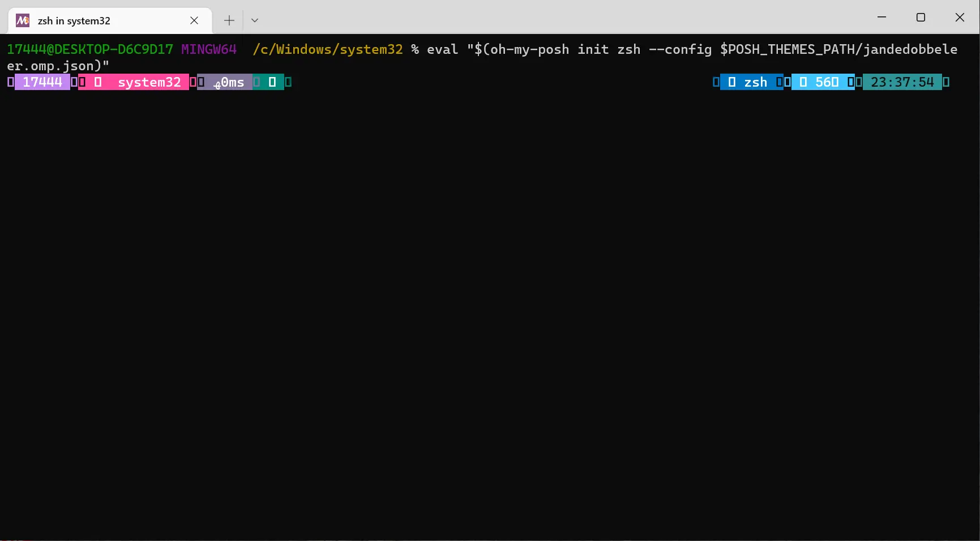
Task: Close the zsh in system32 tab
Action: pos(194,20)
